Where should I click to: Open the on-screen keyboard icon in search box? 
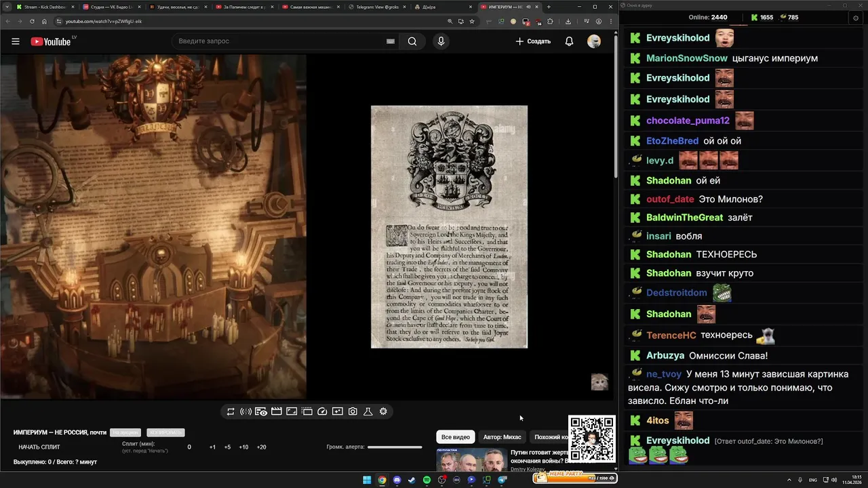click(391, 41)
